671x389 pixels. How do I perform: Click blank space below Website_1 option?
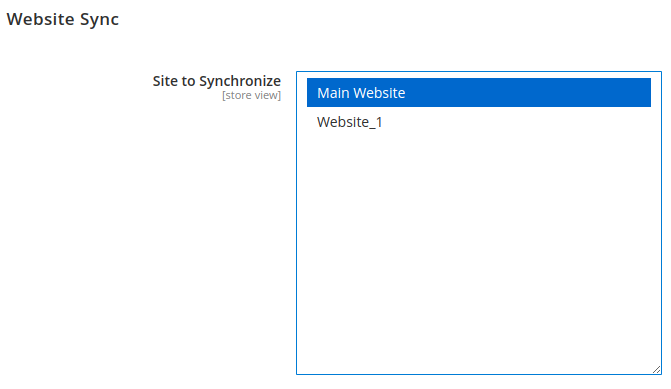pyautogui.click(x=478, y=252)
